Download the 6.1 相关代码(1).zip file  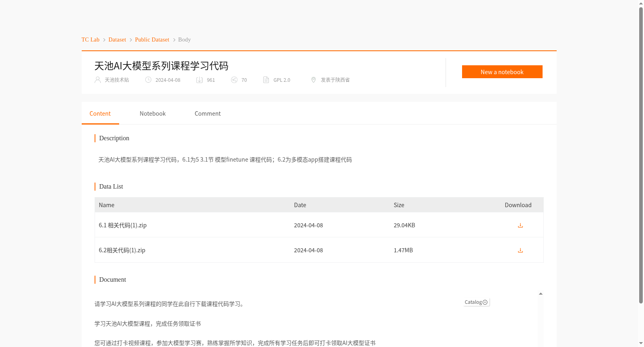pyautogui.click(x=520, y=225)
